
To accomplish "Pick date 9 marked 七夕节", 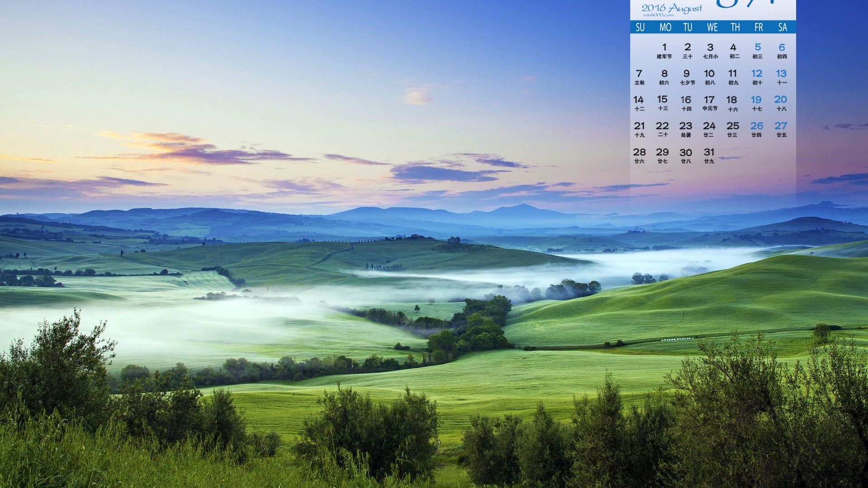I will click(687, 77).
